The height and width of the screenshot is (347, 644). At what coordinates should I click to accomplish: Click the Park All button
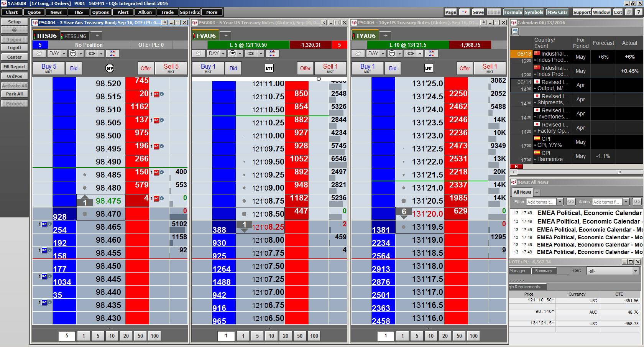[14, 94]
